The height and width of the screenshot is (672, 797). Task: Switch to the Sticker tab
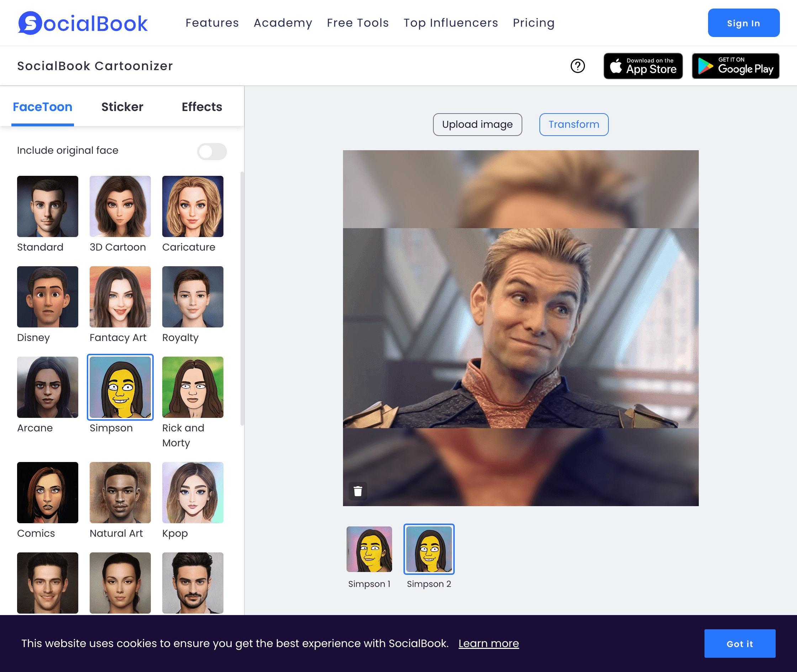point(122,107)
